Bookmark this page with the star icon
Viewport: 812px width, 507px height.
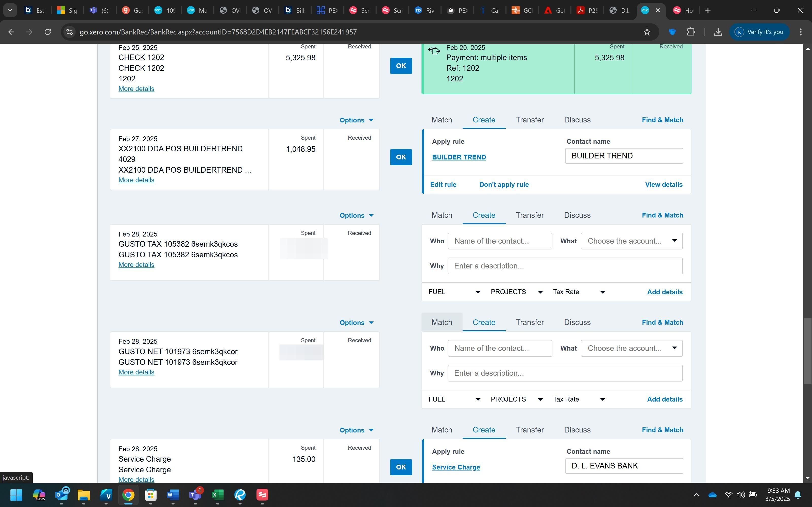click(647, 32)
